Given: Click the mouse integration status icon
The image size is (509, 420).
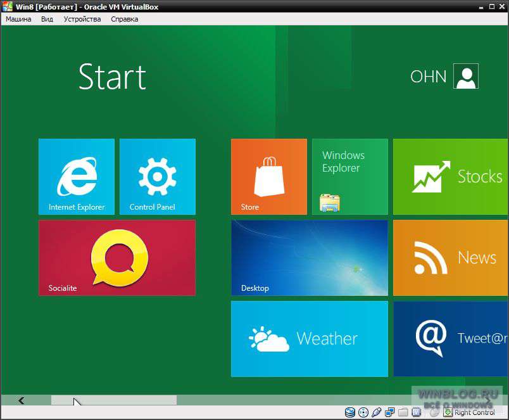Looking at the screenshot, I should click(x=434, y=412).
